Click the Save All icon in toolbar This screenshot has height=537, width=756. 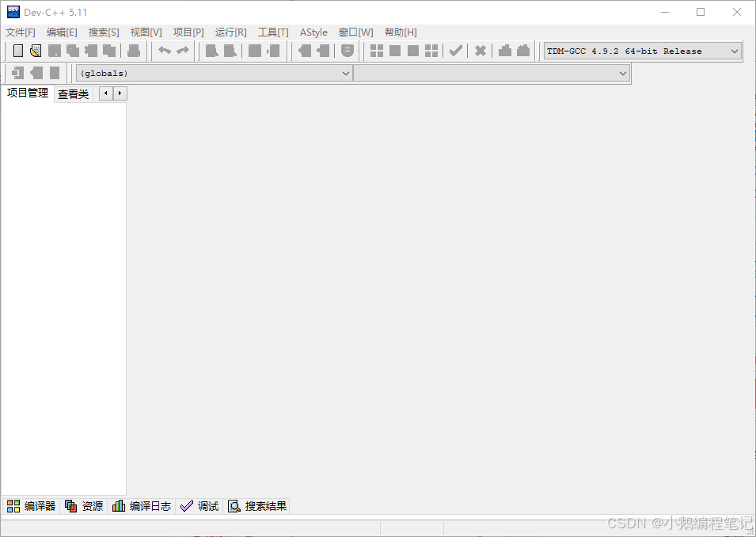tap(73, 51)
